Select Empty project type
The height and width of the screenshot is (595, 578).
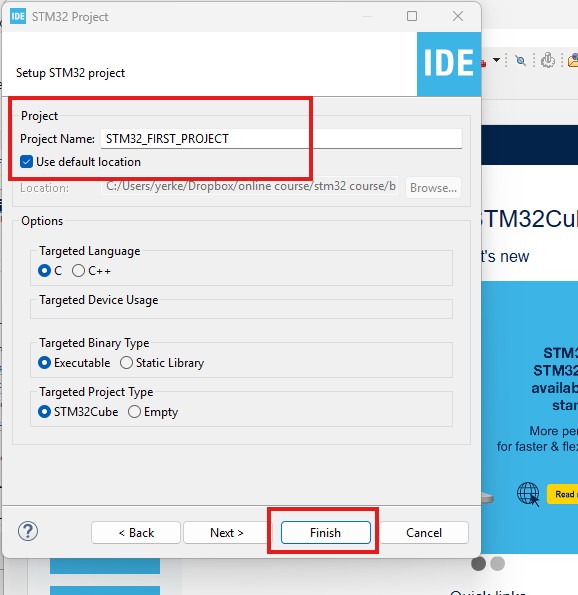click(x=134, y=412)
